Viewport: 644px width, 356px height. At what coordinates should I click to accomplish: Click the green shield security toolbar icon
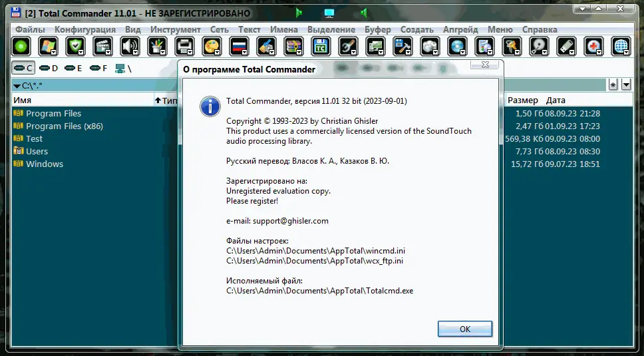[75, 47]
